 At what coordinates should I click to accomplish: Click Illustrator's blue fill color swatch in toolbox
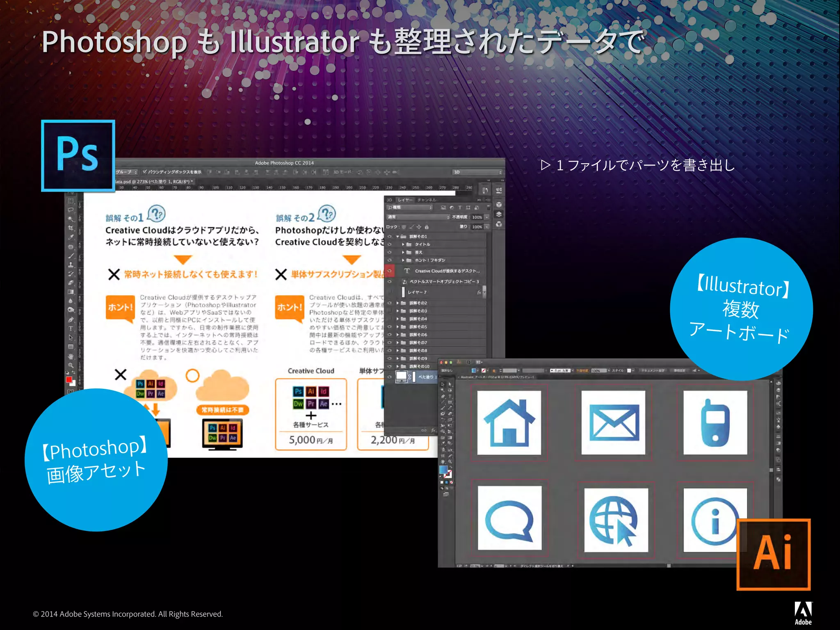(443, 470)
